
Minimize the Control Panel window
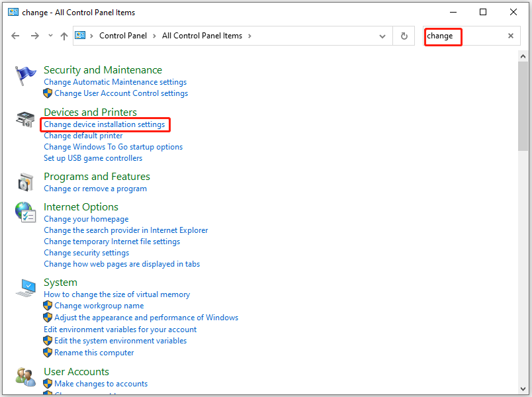point(453,12)
